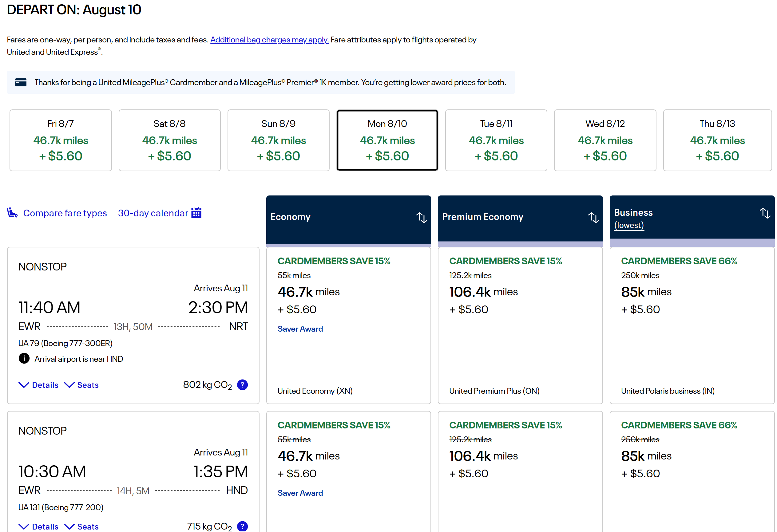The height and width of the screenshot is (532, 777).
Task: Click the Business column sort arrows icon
Action: [765, 213]
